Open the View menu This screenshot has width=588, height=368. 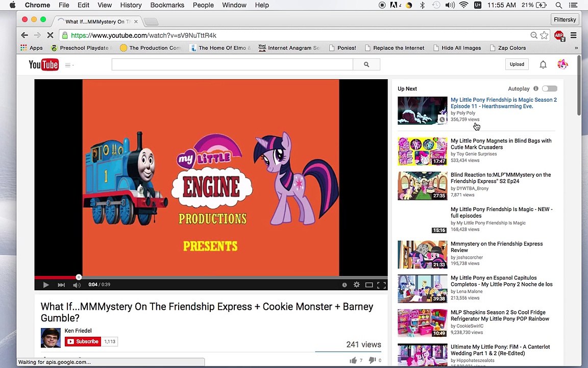(x=105, y=5)
